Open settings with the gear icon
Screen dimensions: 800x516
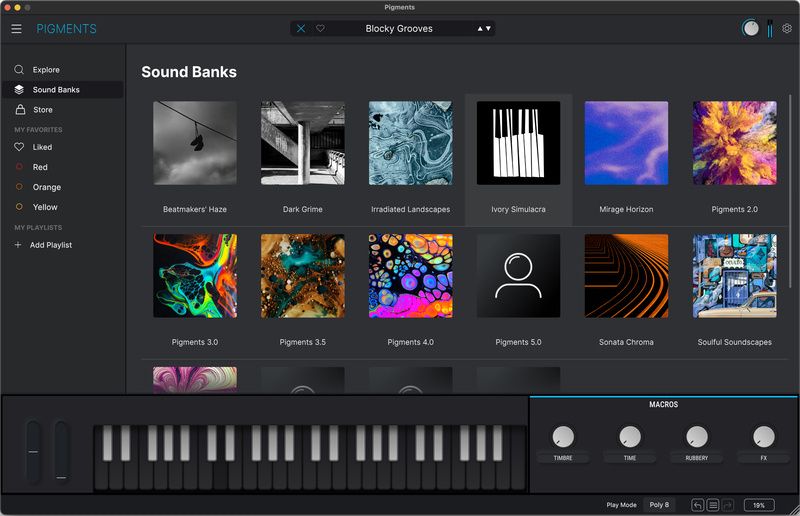pos(787,29)
